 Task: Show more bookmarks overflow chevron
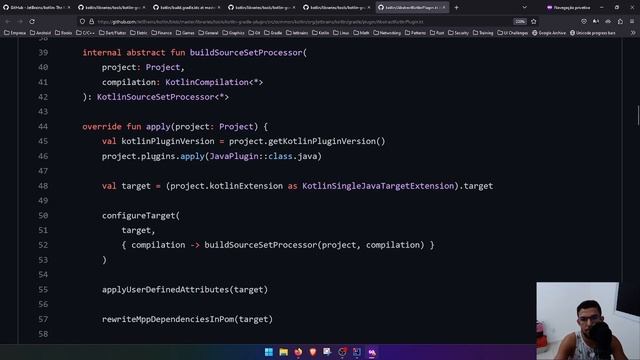[633, 33]
